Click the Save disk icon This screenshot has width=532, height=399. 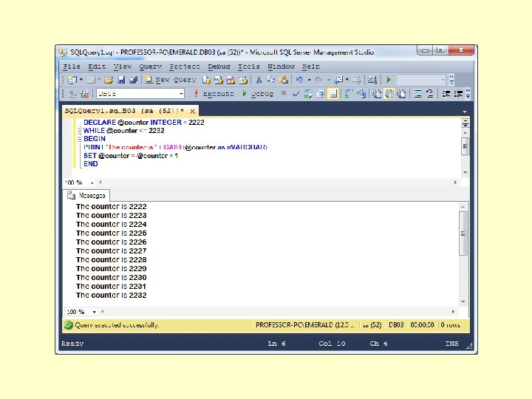(122, 80)
